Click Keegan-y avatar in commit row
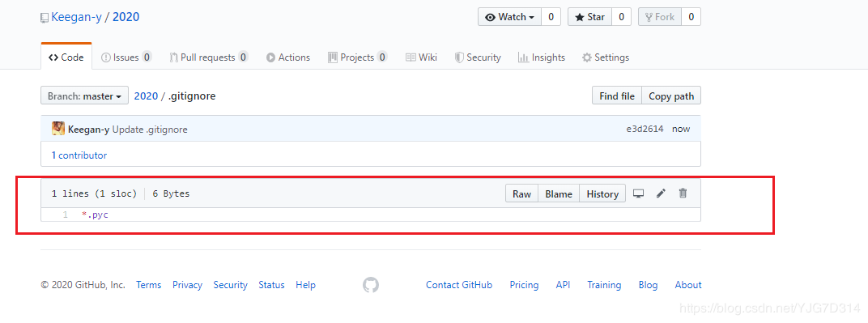 (x=58, y=129)
